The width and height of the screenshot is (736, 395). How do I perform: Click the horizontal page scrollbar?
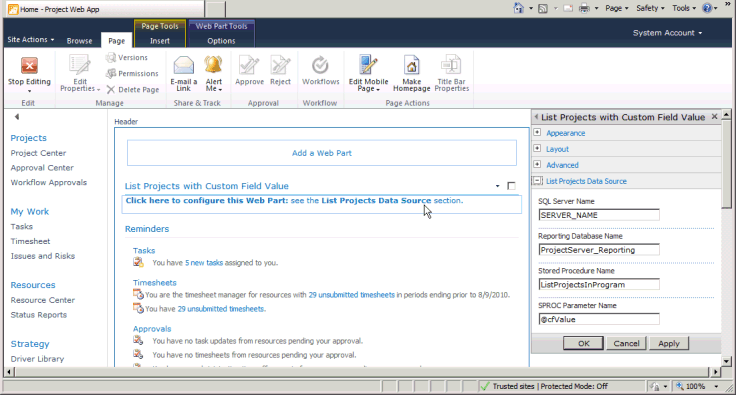[362, 372]
